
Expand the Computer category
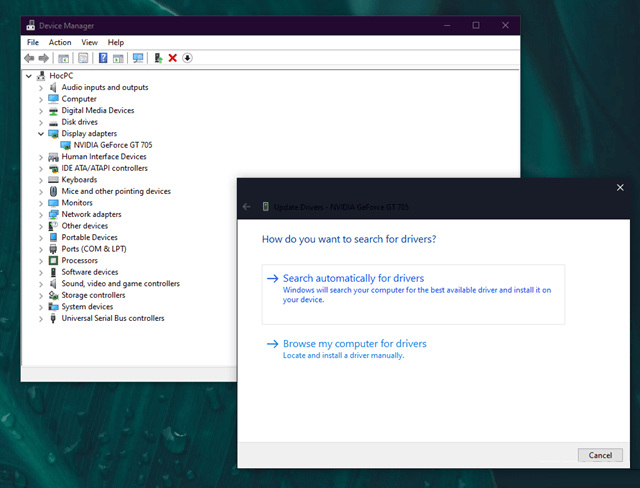[41, 99]
